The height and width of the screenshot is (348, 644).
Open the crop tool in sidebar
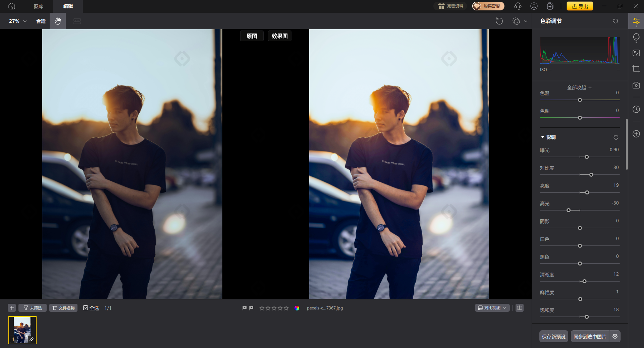pyautogui.click(x=636, y=69)
